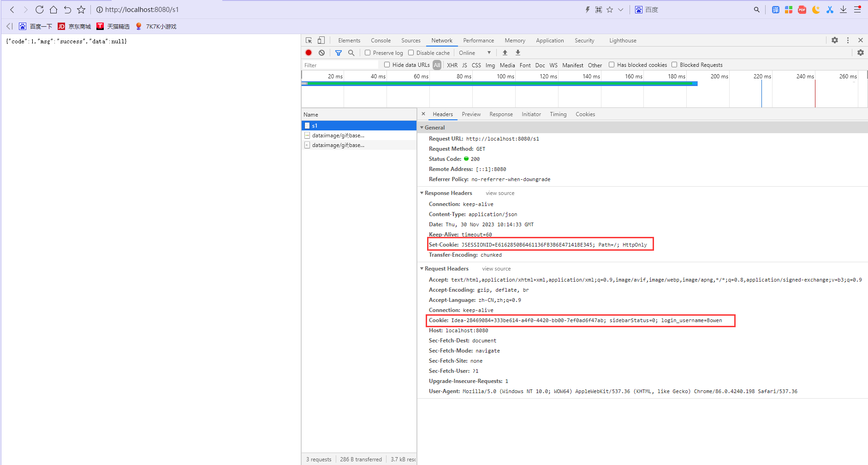Open the 7K7K小游戏 bookmark
Viewport: 868px width, 465px height.
point(156,26)
